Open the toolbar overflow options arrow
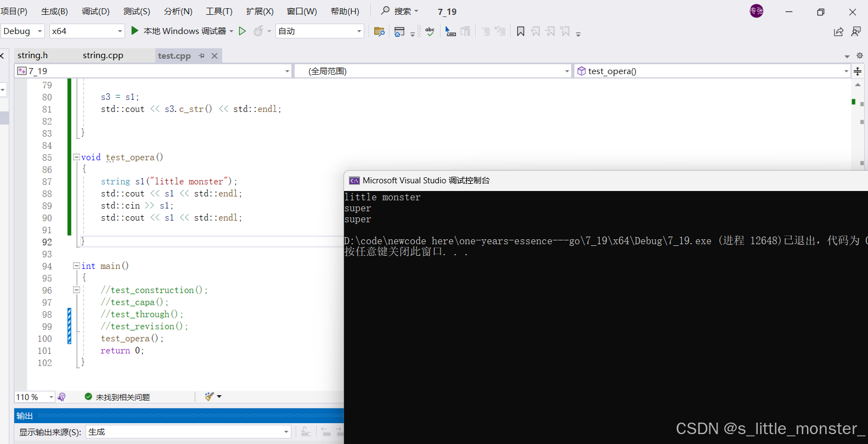This screenshot has height=444, width=868. click(x=578, y=34)
